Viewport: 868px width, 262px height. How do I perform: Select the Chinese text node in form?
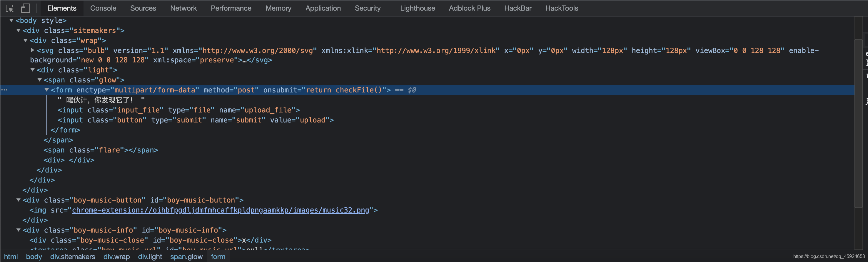coord(101,100)
